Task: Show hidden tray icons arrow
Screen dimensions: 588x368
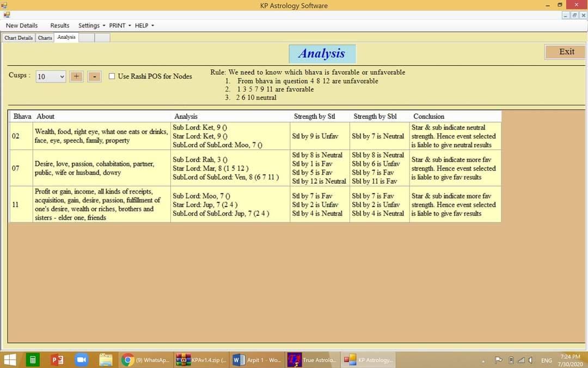Action: 483,361
